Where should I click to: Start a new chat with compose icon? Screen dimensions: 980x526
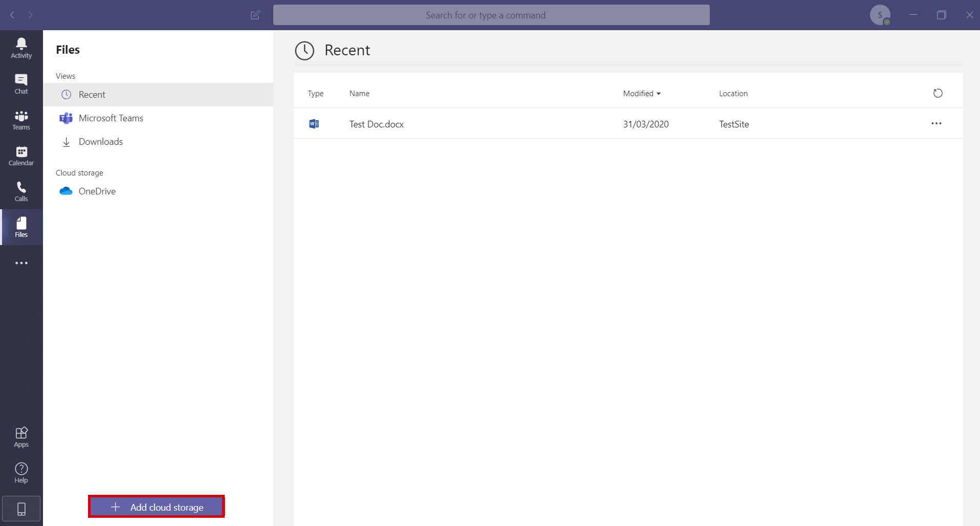point(255,15)
